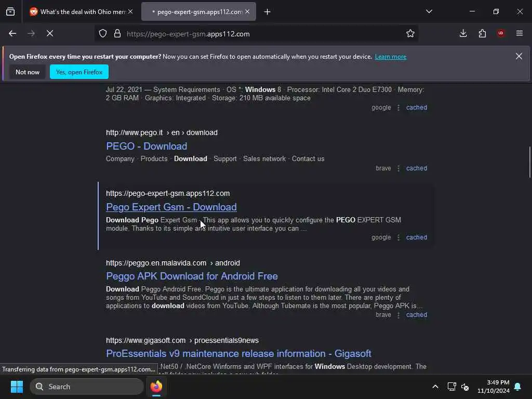
Task: Click the 'google' source label under Pego Expert Gsm
Action: [381, 237]
